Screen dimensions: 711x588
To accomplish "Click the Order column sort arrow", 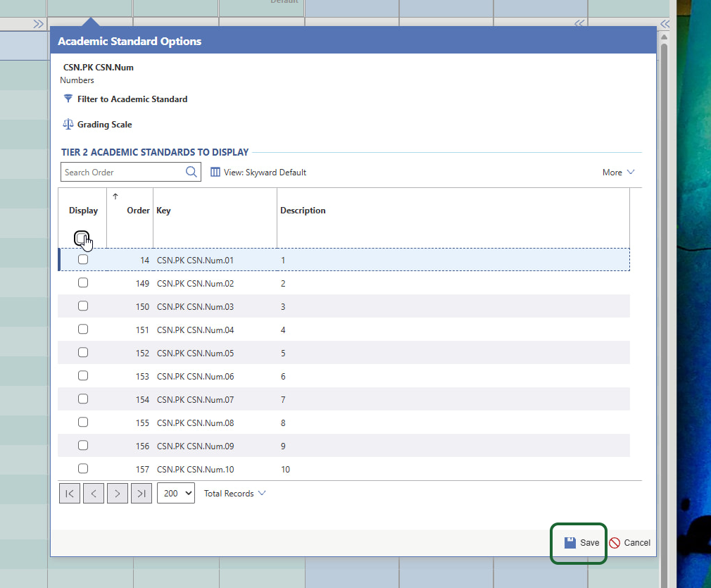I will [x=115, y=196].
